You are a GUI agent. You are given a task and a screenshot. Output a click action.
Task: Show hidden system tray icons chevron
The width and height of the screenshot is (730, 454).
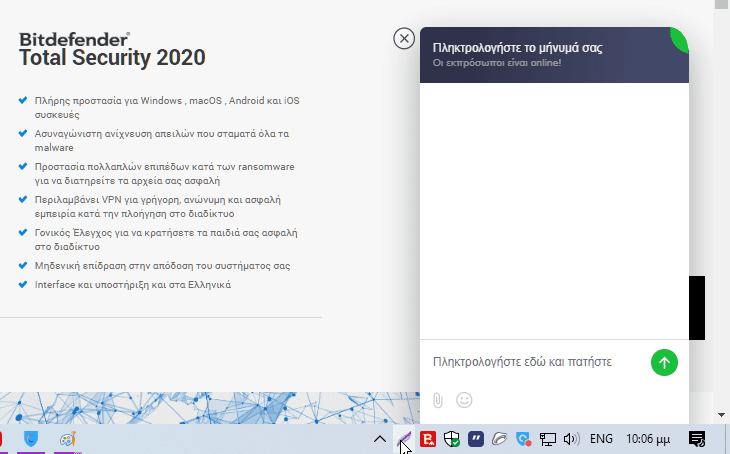[x=380, y=439]
